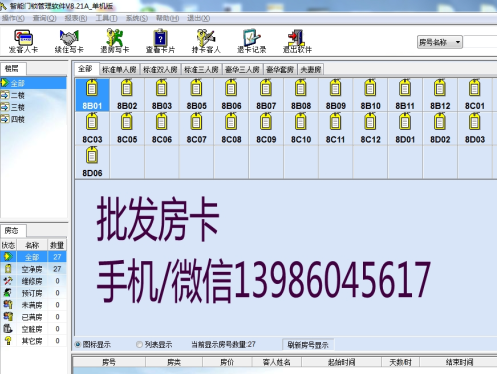The image size is (497, 374).
Task: Open 查看卡片 card viewer icon
Action: 160,41
